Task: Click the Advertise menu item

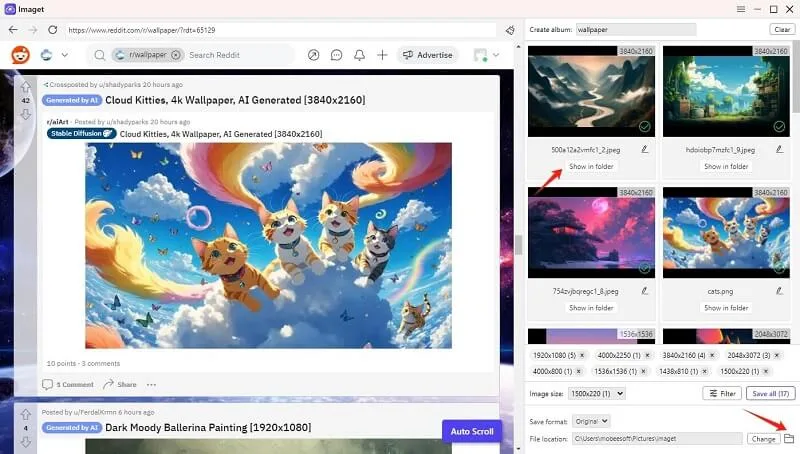Action: pos(427,55)
